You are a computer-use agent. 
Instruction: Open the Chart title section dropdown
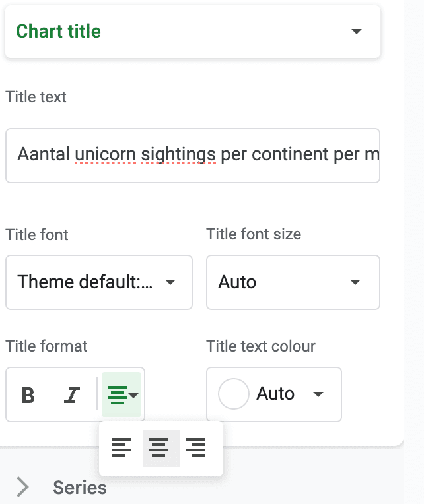(192, 31)
